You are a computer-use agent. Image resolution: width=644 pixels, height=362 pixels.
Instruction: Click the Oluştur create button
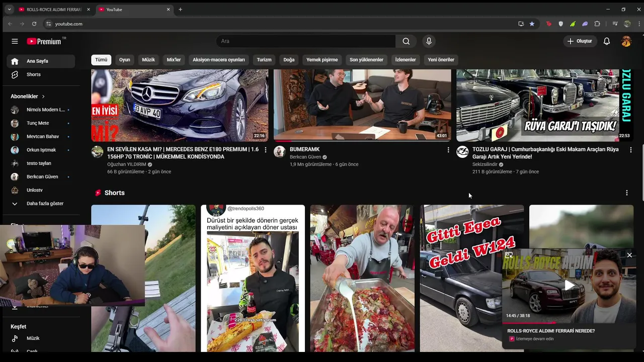580,41
